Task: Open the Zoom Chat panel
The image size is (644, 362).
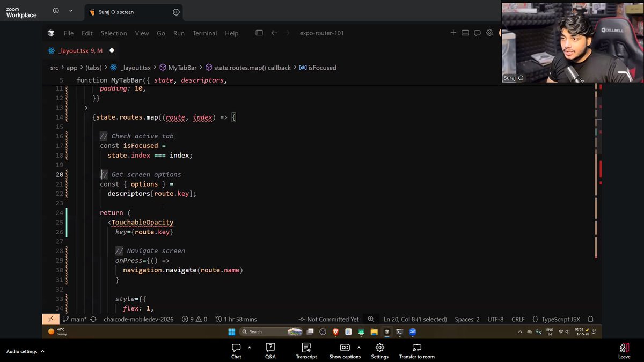Action: (236, 351)
